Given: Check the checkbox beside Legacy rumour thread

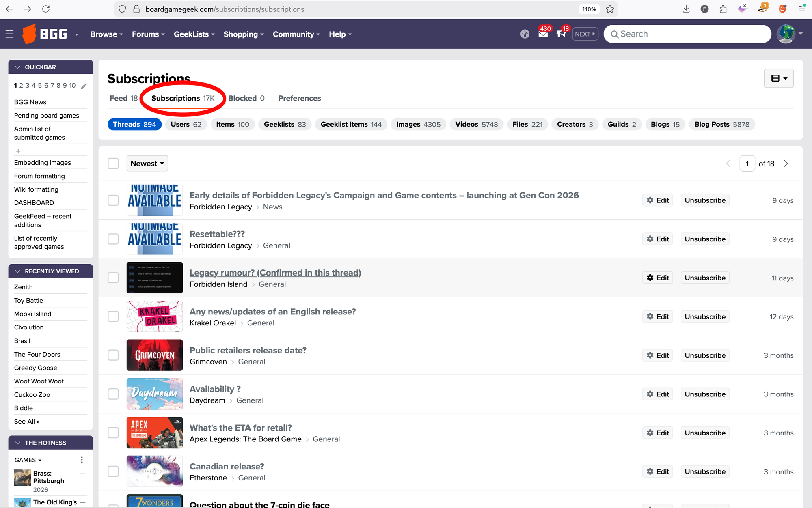Looking at the screenshot, I should [113, 278].
